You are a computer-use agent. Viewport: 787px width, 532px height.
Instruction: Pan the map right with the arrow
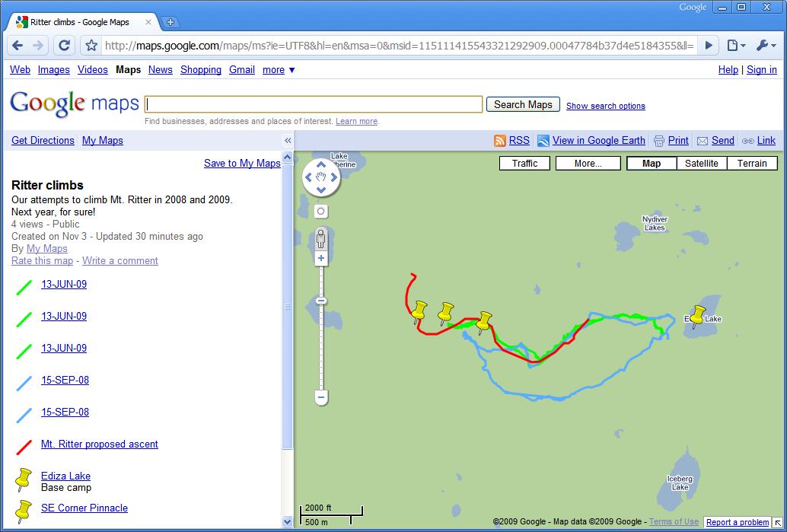(x=334, y=177)
